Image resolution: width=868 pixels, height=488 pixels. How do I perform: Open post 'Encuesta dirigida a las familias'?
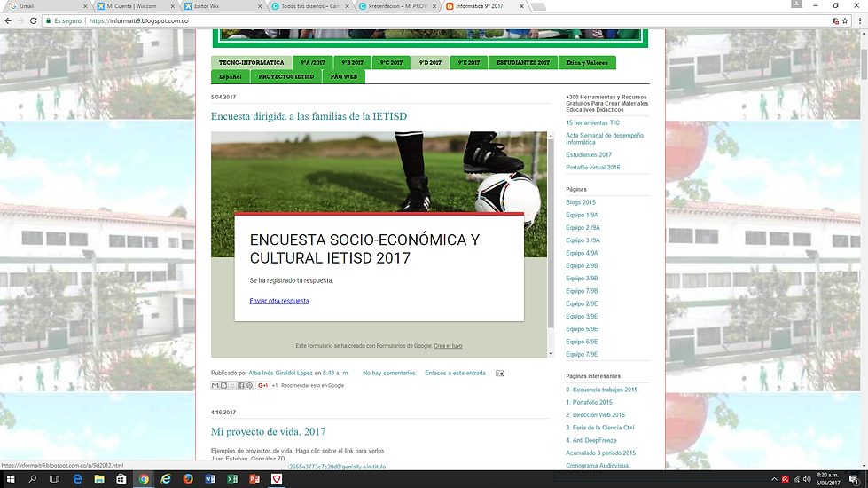point(309,116)
